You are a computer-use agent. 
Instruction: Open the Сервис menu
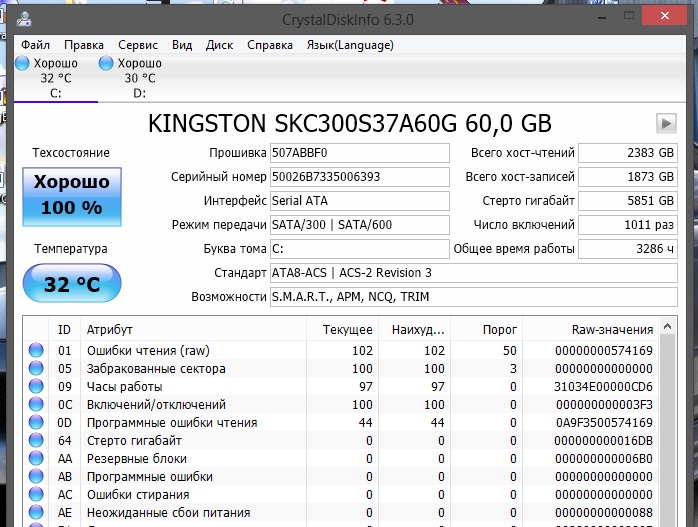[x=137, y=45]
